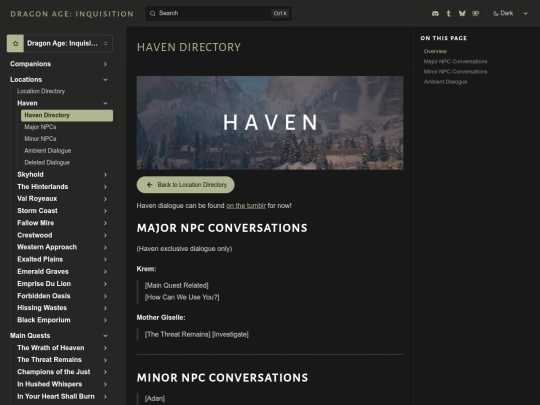540x405 pixels.
Task: Click [The Threat Remains] [Investigate] entry
Action: (197, 334)
